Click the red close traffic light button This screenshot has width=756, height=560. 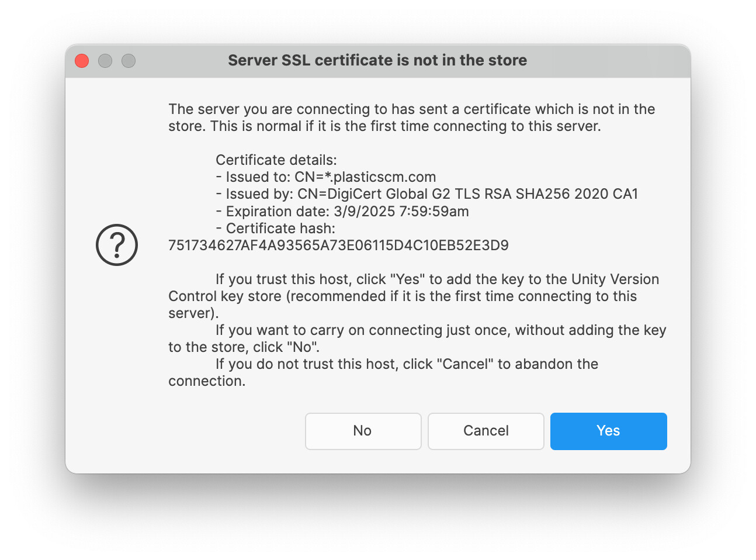(x=82, y=61)
